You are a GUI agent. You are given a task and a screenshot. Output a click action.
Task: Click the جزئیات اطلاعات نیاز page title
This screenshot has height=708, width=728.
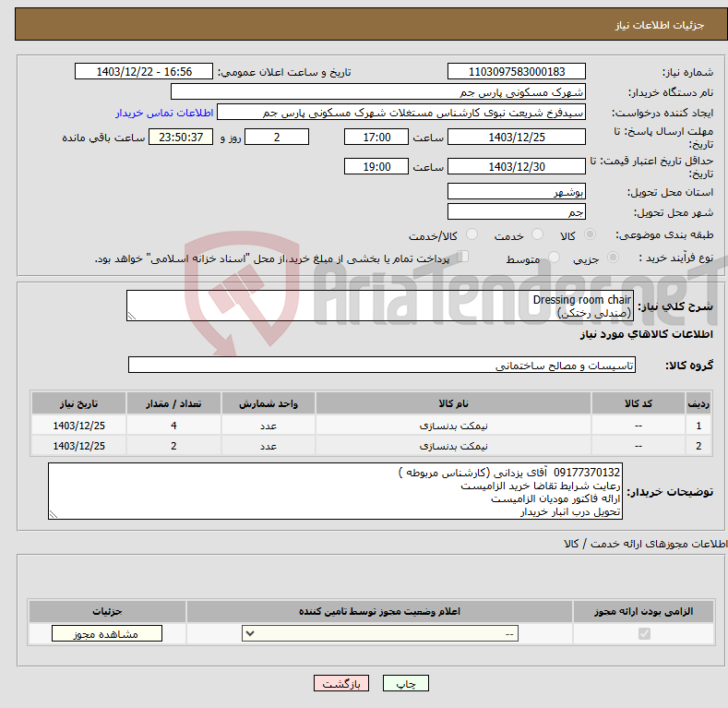tap(660, 25)
